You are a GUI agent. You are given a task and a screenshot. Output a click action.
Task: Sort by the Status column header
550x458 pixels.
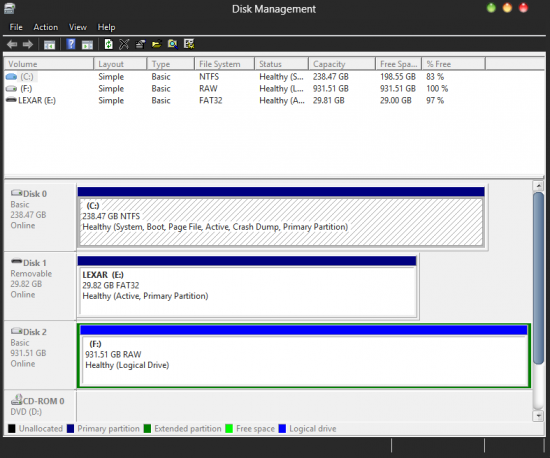(281, 64)
